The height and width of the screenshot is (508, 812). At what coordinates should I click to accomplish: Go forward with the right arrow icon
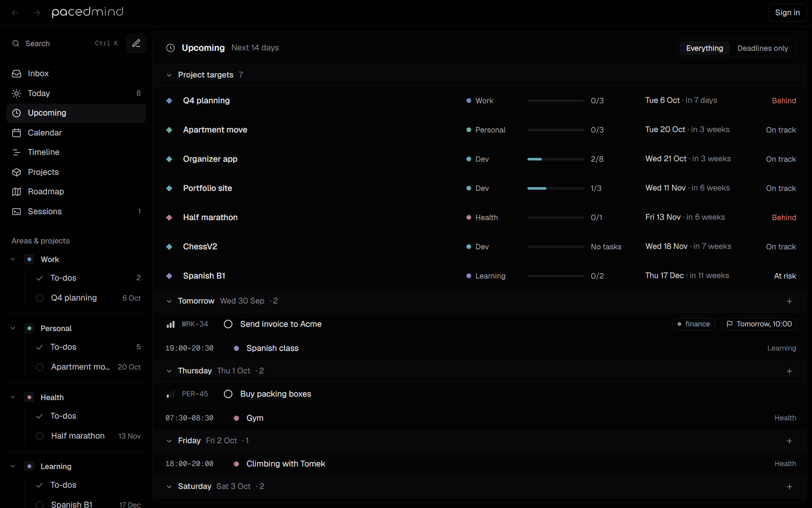[x=37, y=13]
